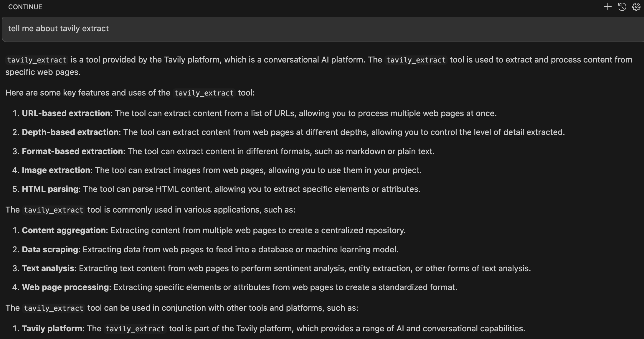
Task: Click the 'HTML parsing' list item
Action: (x=49, y=189)
